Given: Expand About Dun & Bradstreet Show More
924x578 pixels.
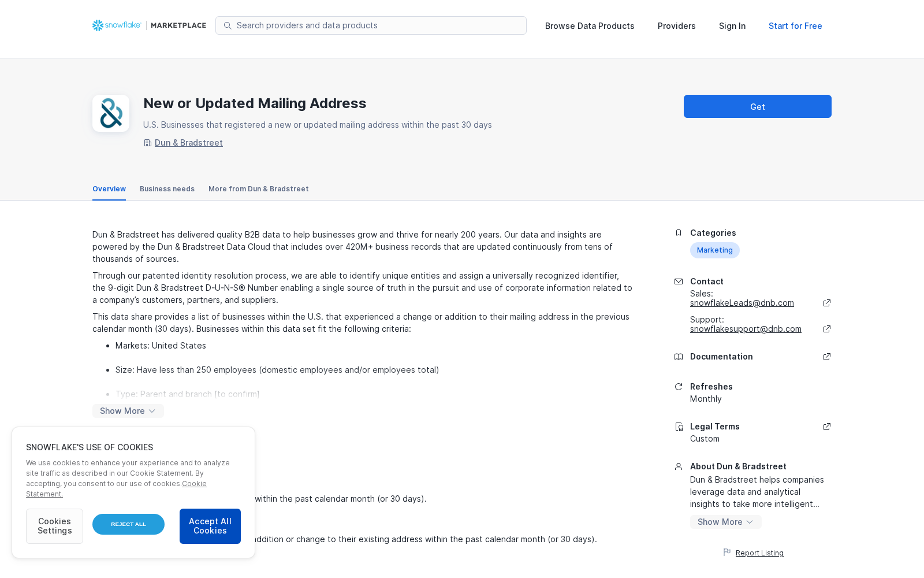Looking at the screenshot, I should click(x=726, y=522).
